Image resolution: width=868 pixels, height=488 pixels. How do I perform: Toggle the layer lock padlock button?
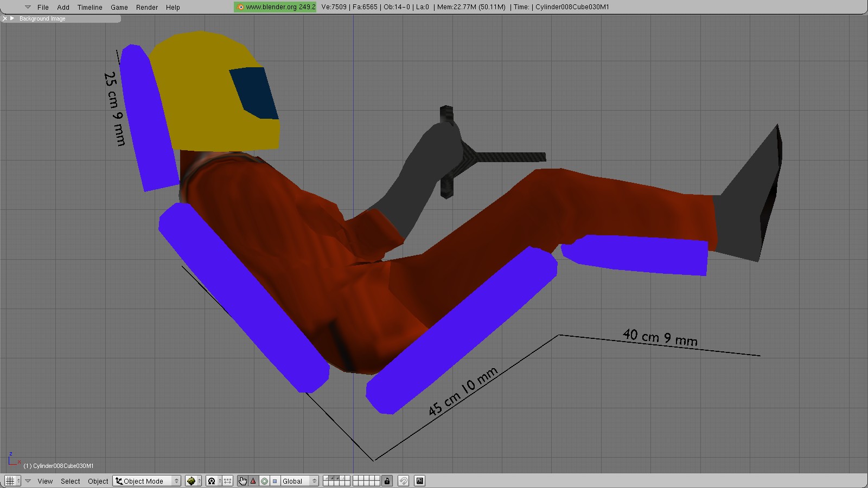click(x=387, y=481)
